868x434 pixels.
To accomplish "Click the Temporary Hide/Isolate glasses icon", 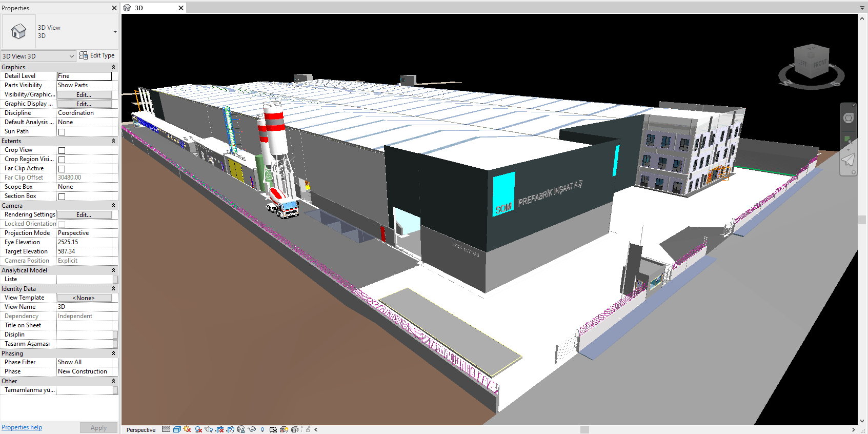I will [x=252, y=429].
